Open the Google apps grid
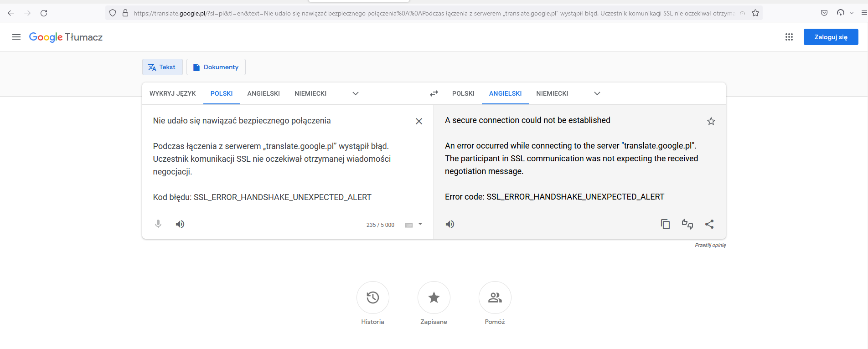 coord(789,37)
